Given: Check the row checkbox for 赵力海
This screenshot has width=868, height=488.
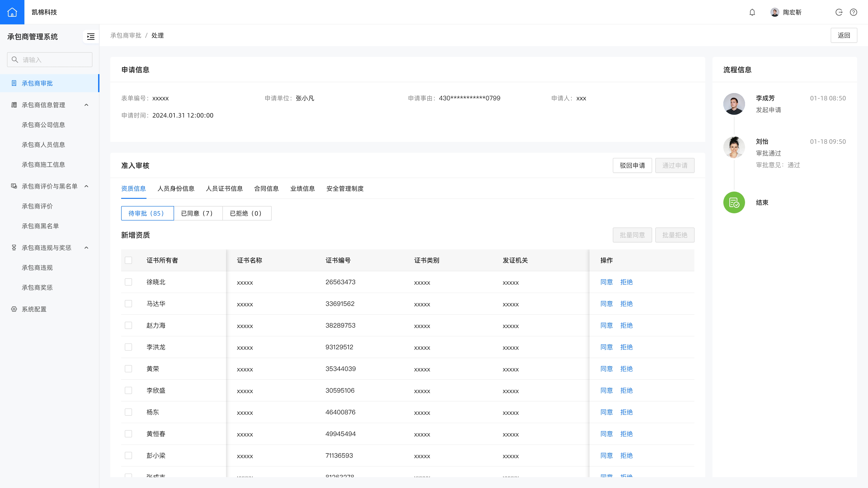Looking at the screenshot, I should pyautogui.click(x=128, y=325).
